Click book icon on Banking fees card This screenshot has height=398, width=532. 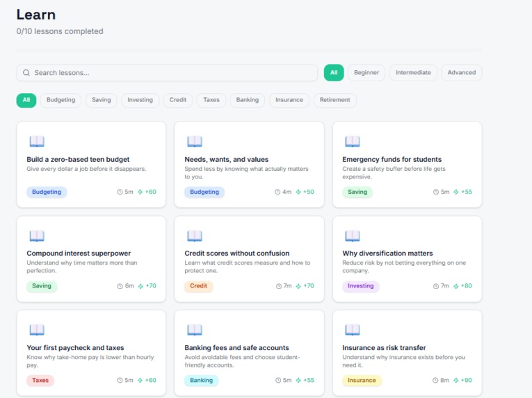195,329
